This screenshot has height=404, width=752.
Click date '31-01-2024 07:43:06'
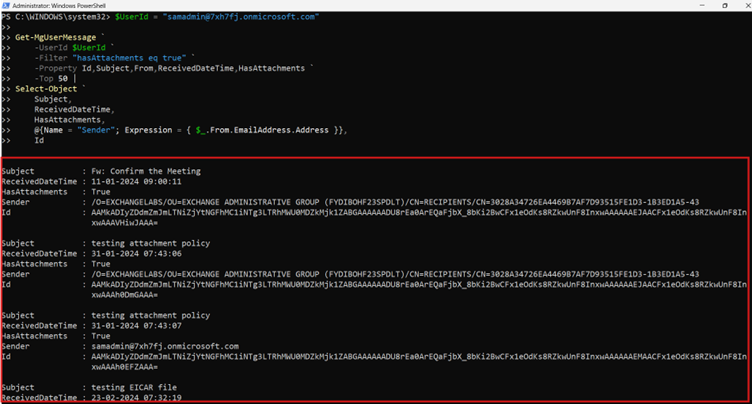click(136, 254)
